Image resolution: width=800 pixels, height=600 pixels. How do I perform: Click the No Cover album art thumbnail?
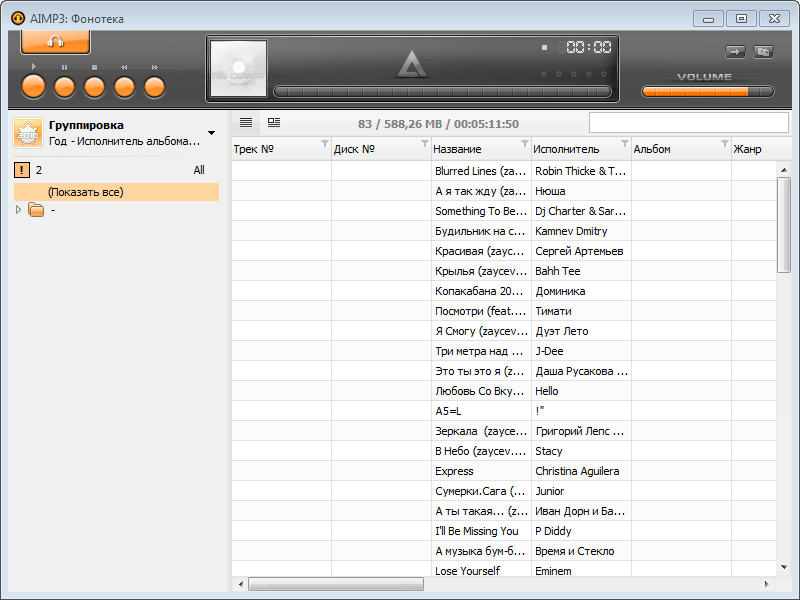tap(239, 68)
